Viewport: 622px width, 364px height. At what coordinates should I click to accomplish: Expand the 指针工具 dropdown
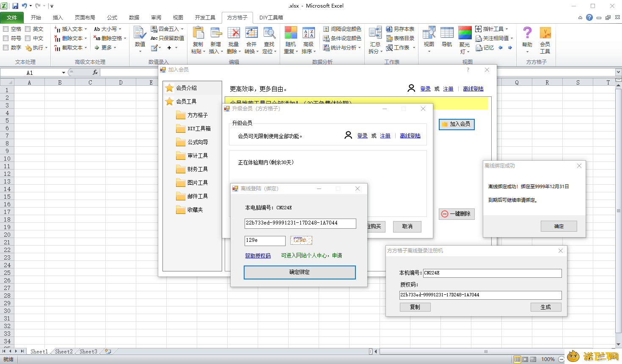coord(506,29)
